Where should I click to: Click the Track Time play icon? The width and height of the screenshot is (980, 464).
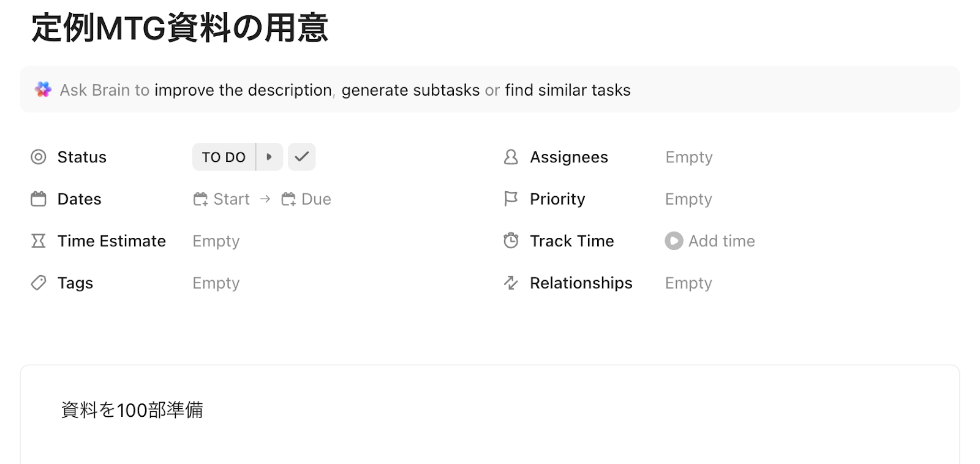click(674, 241)
